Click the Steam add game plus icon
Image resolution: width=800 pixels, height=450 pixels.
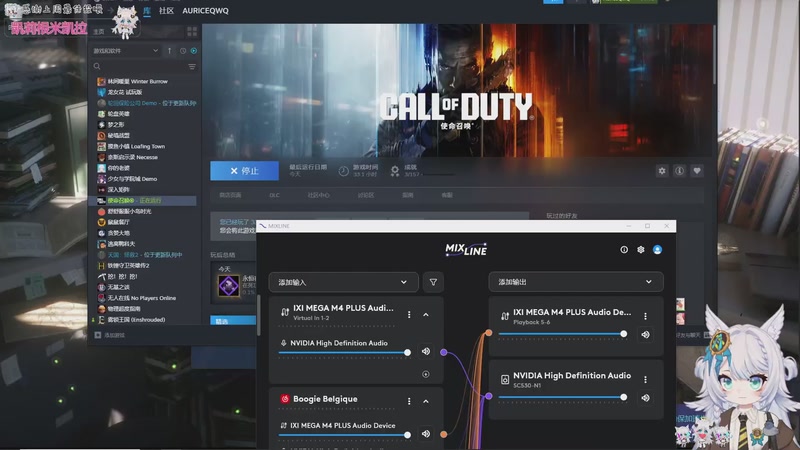coord(98,335)
